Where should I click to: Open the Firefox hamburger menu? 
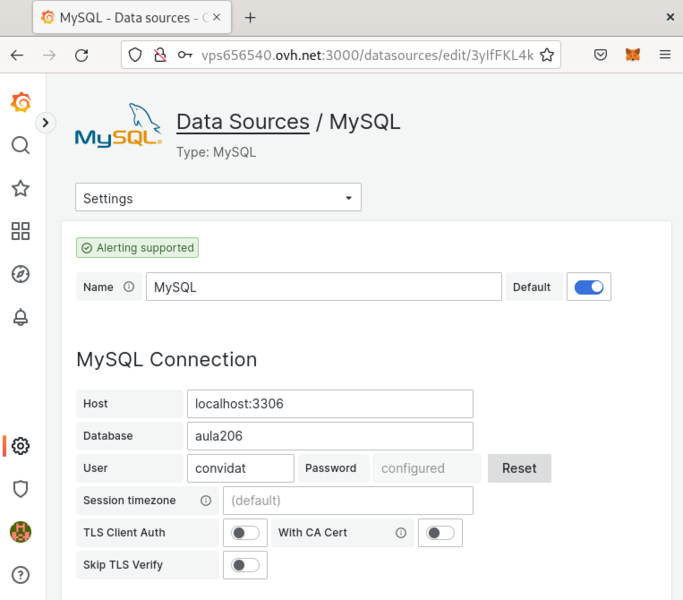[665, 55]
